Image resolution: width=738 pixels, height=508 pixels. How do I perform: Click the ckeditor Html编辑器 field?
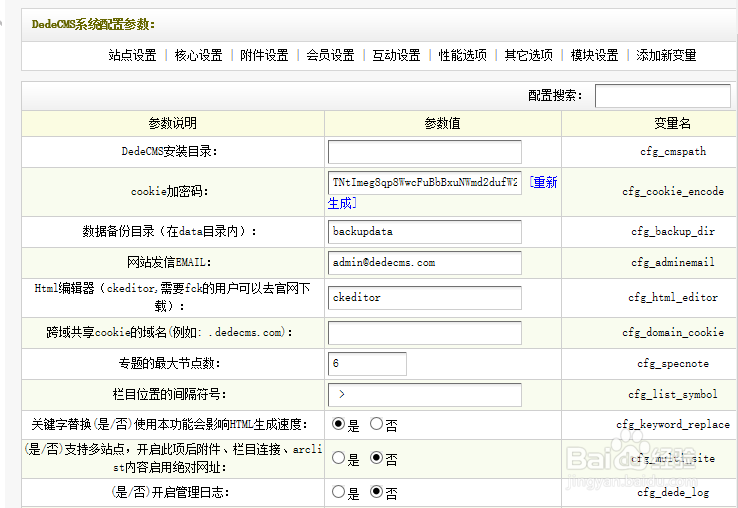pyautogui.click(x=425, y=298)
